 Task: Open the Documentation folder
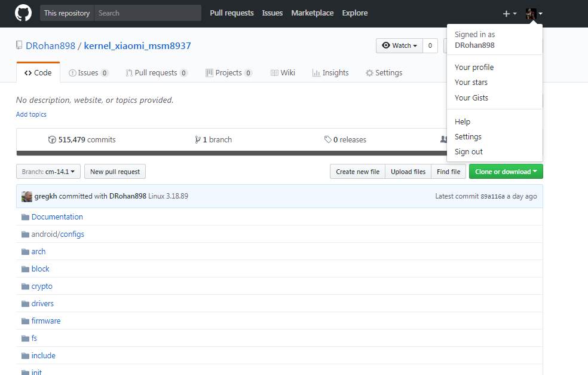tap(57, 217)
